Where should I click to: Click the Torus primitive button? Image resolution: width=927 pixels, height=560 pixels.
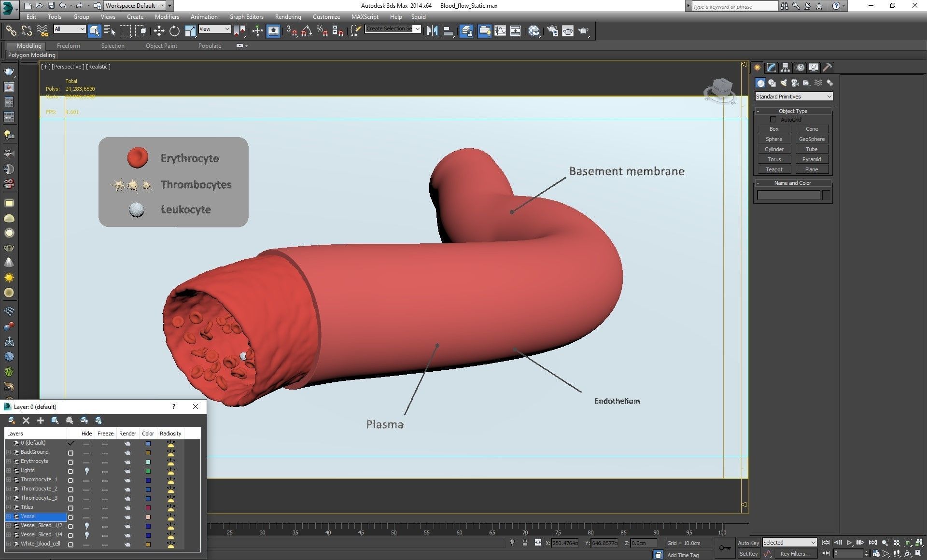point(774,159)
